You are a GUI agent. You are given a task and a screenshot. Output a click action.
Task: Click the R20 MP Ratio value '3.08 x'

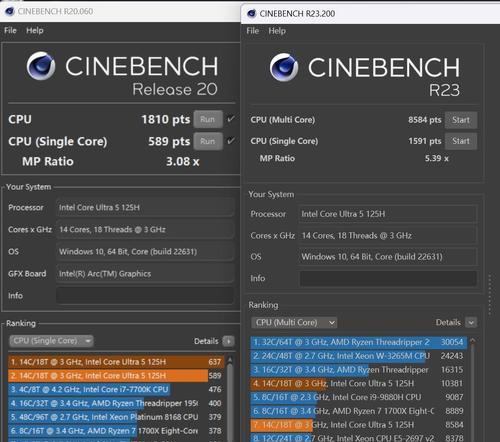pyautogui.click(x=183, y=162)
